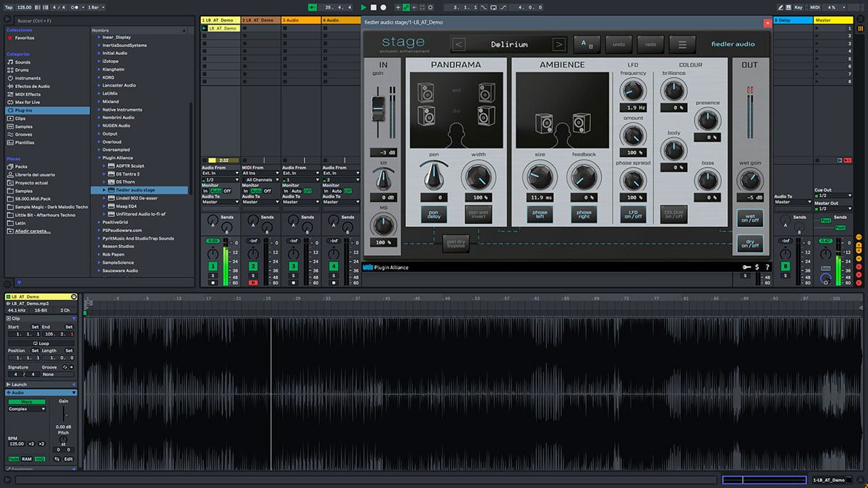Tap the tempo Tap button
This screenshot has width=868, height=488.
tap(9, 7)
